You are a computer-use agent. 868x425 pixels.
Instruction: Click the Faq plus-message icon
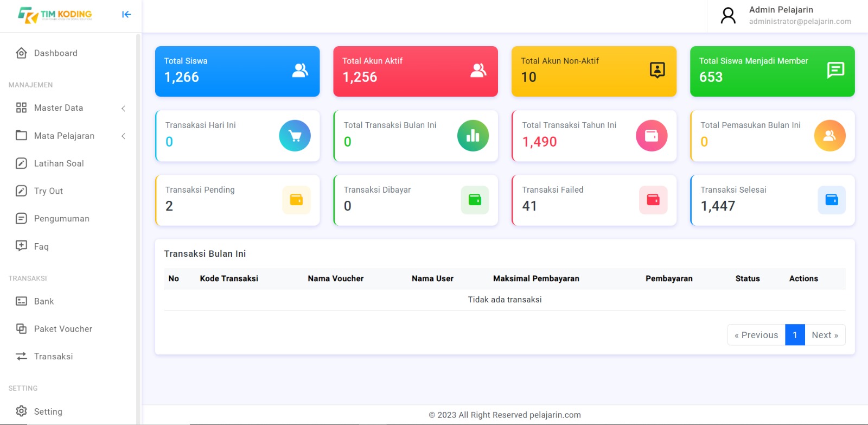tap(21, 245)
